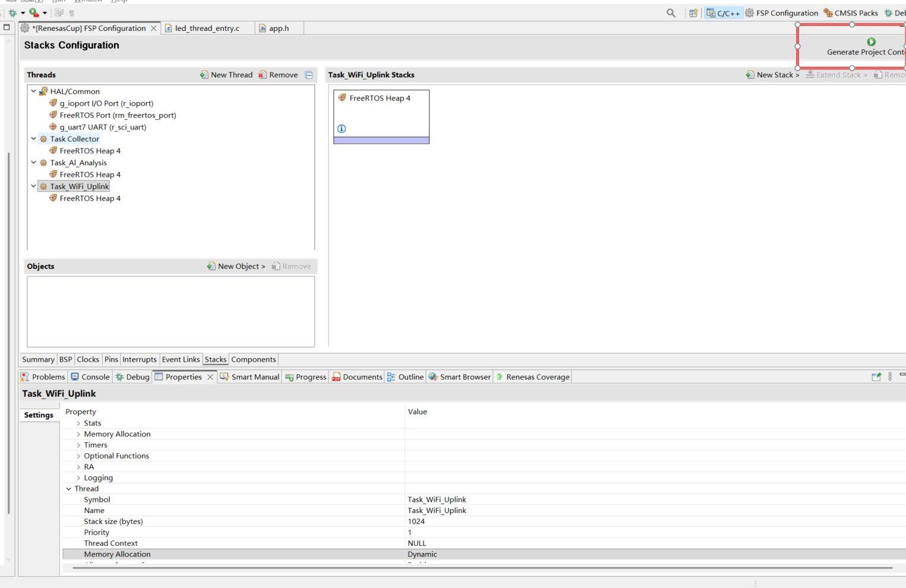Switch to the BSP tab
The height and width of the screenshot is (588, 906).
coord(65,359)
